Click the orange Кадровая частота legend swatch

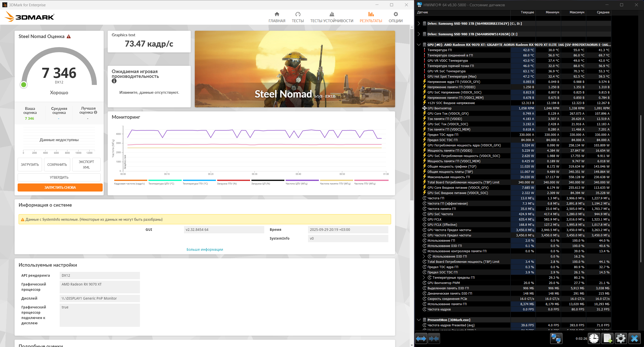[131, 180]
